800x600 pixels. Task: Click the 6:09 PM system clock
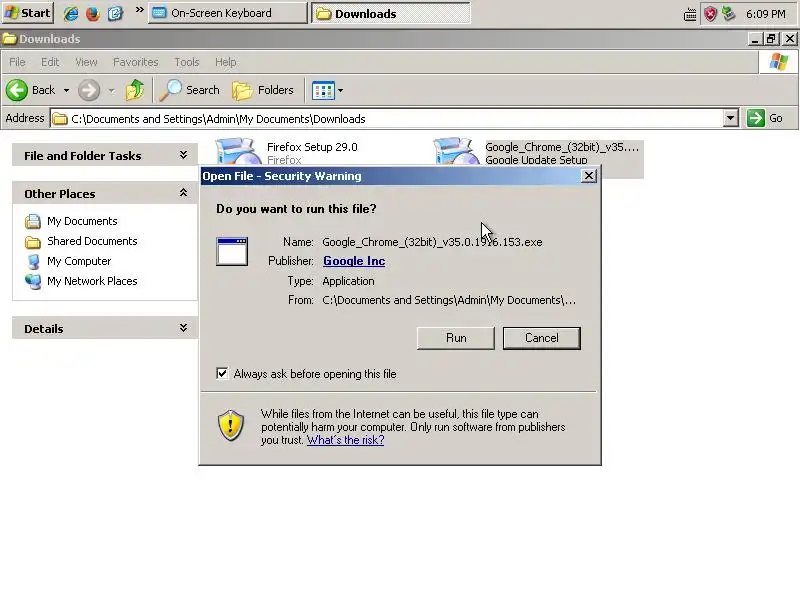click(765, 14)
